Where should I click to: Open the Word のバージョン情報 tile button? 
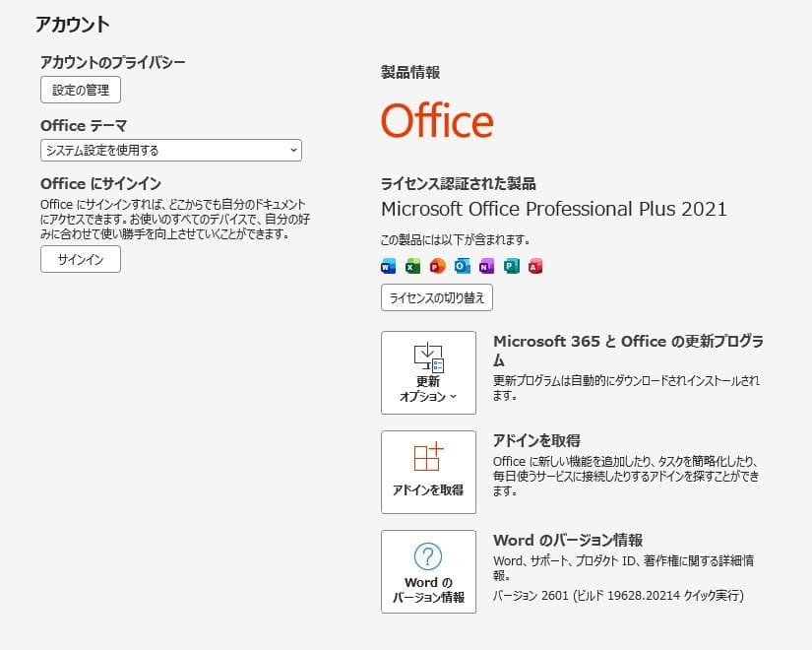point(428,572)
